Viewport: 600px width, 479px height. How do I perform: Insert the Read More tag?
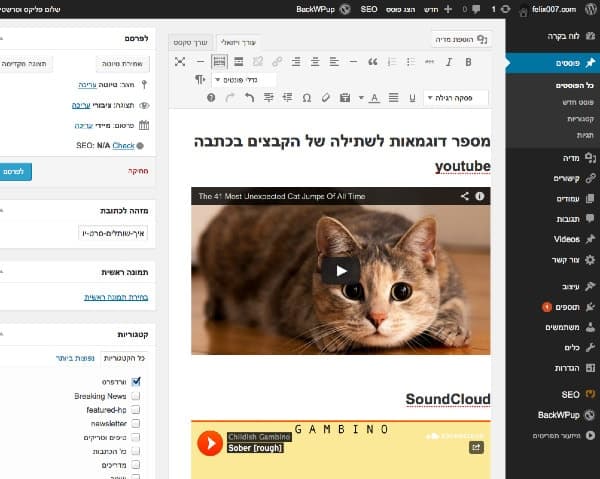coord(239,62)
